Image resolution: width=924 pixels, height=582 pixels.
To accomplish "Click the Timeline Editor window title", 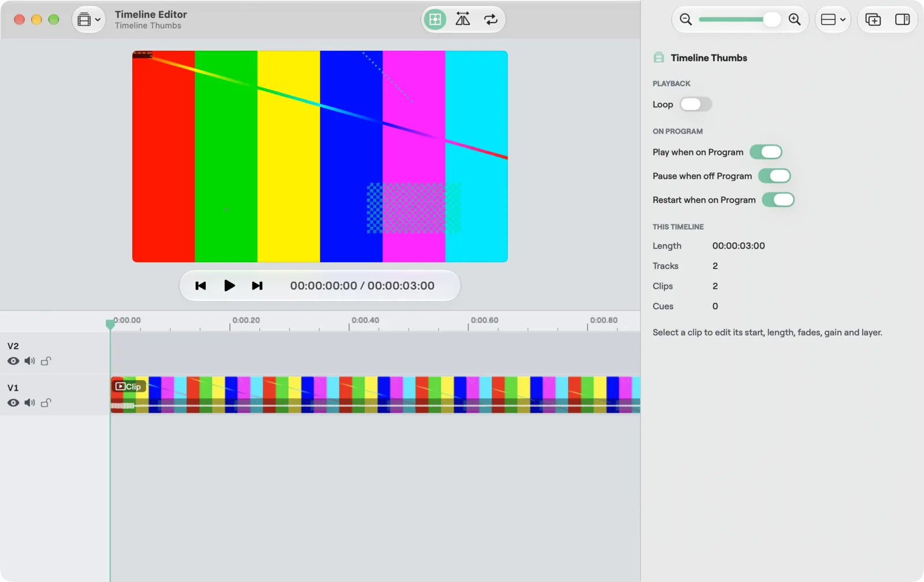I will (151, 14).
